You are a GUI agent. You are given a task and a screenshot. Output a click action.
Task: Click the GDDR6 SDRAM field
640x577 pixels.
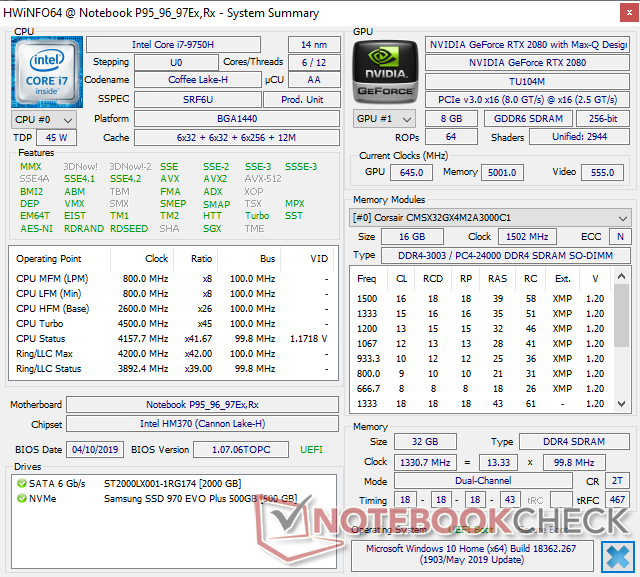point(528,119)
